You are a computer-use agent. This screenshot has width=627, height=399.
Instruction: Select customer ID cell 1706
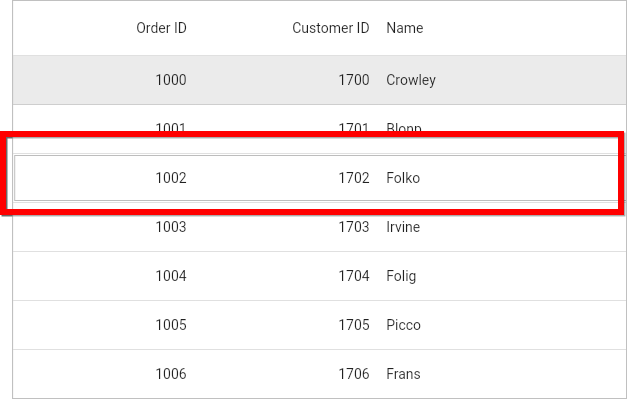click(x=354, y=374)
